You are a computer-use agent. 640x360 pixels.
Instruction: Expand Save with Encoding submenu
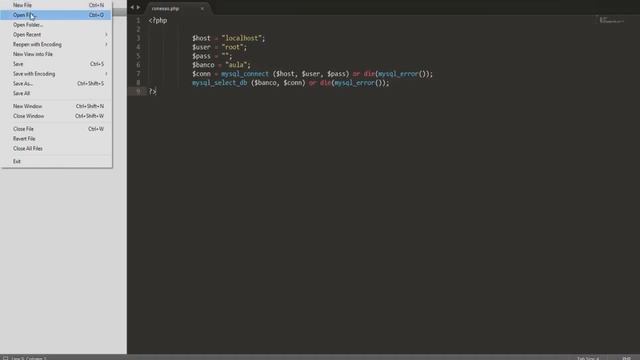coord(56,74)
